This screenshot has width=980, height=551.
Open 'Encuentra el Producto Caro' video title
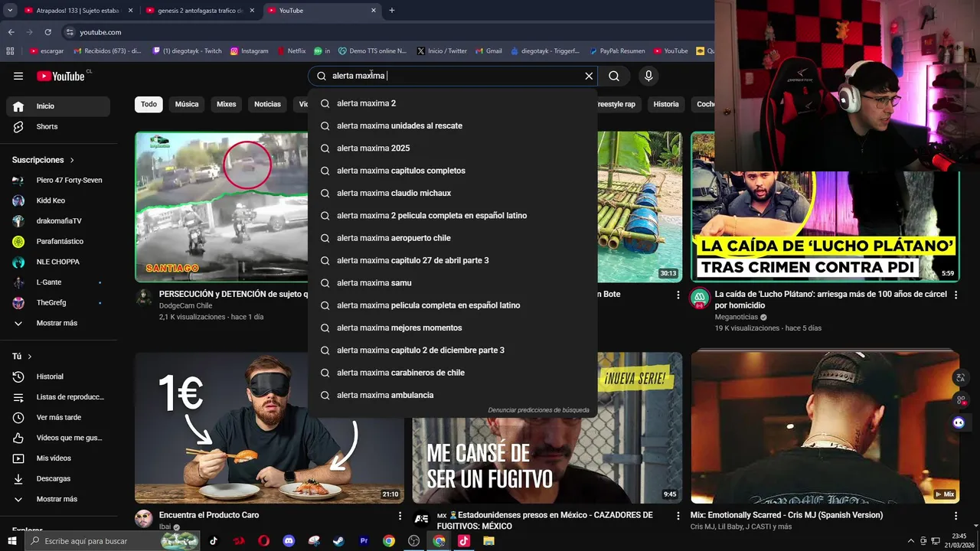click(x=209, y=515)
